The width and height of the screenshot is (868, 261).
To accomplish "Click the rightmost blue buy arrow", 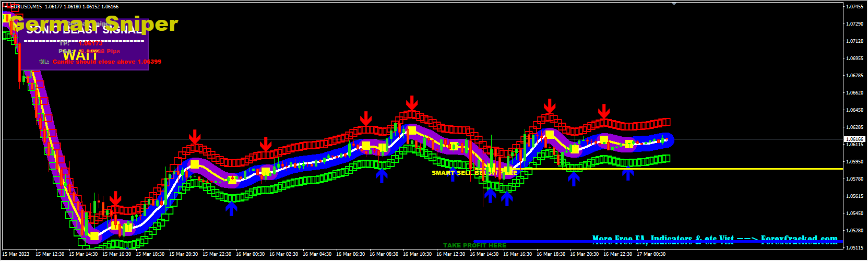I will (x=627, y=174).
